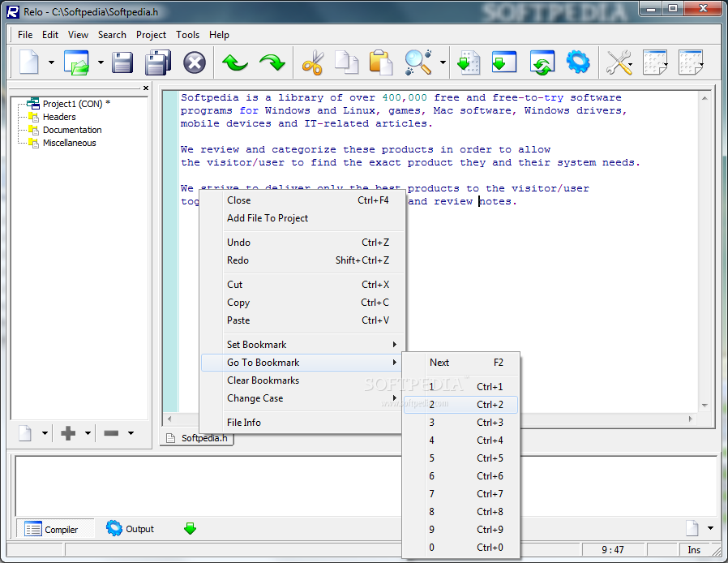
Task: Click the last dotted page toolbar icon
Action: (691, 62)
